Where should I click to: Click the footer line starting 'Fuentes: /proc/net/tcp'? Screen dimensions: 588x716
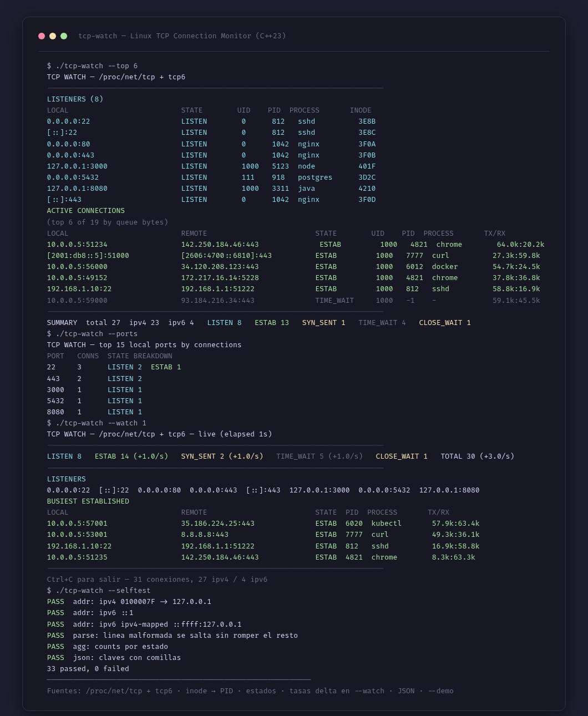[x=250, y=691]
